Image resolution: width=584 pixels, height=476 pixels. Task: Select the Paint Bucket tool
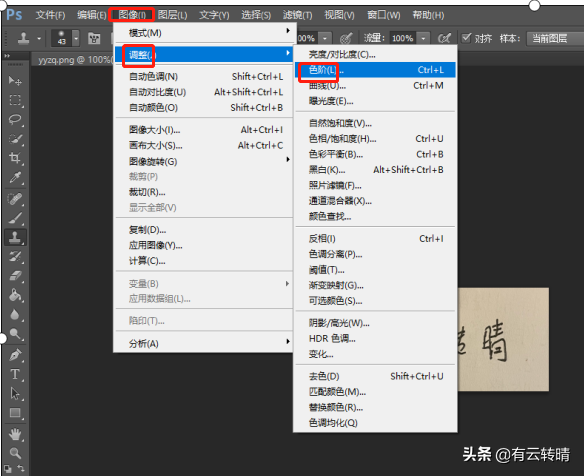pyautogui.click(x=15, y=295)
